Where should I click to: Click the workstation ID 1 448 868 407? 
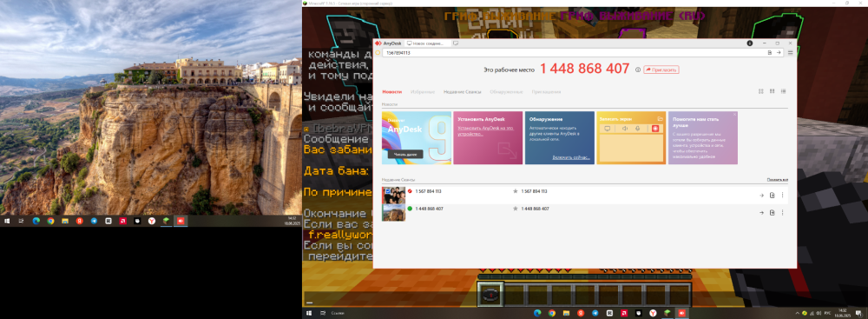[x=584, y=69]
